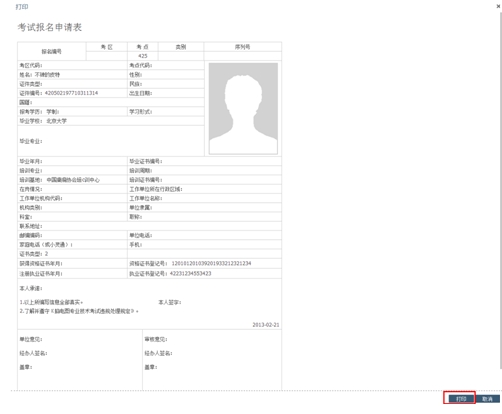
Task: Click the 考点 column header
Action: 143,47
